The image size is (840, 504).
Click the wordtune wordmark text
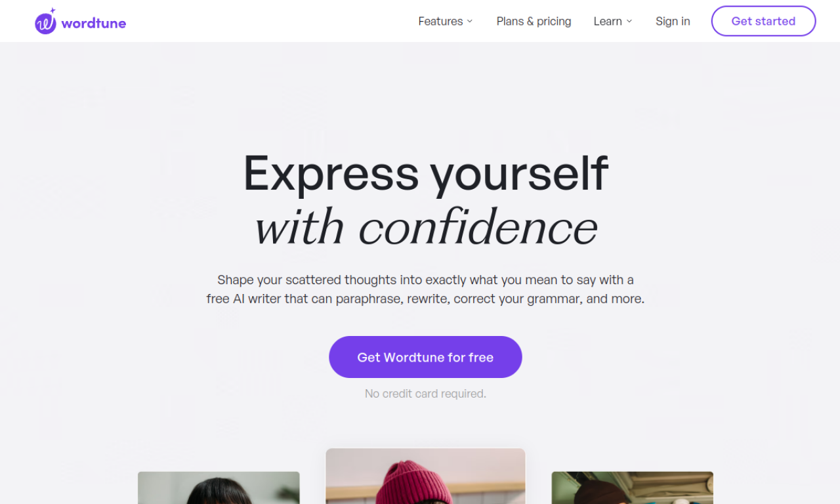[x=93, y=24]
